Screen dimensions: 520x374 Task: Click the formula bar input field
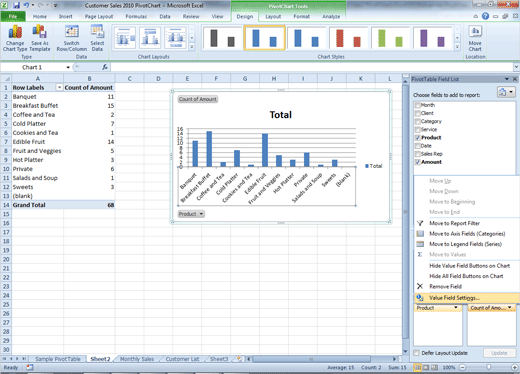[x=312, y=67]
